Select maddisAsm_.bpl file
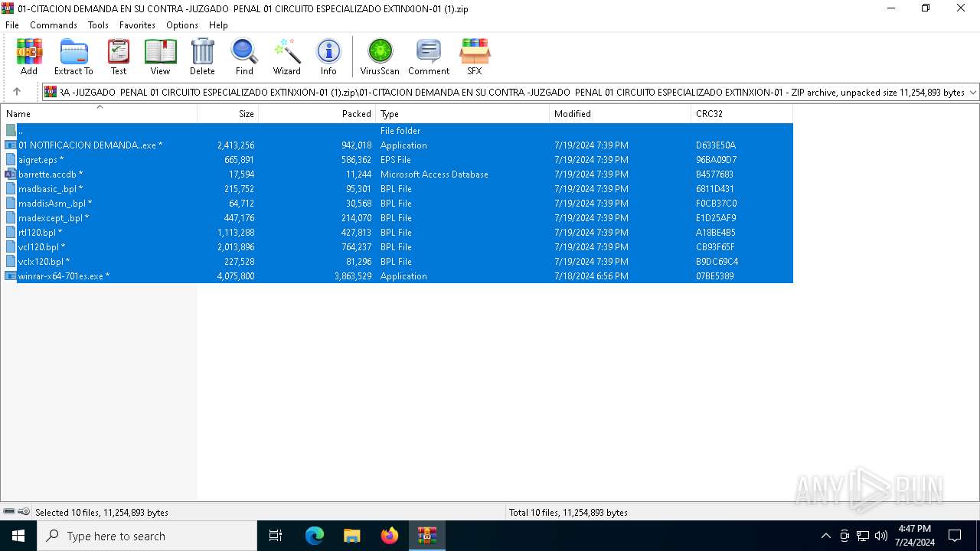Viewport: 980px width, 551px height. click(397, 204)
